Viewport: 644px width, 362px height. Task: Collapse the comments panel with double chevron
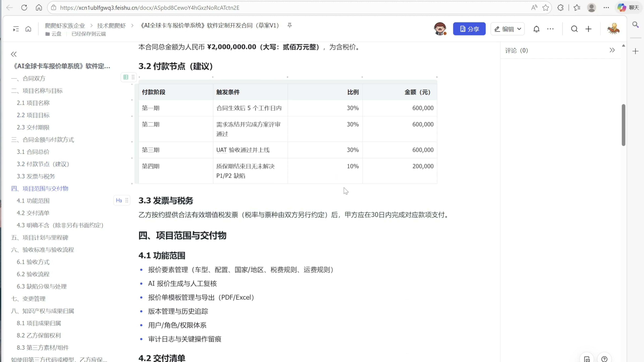(612, 50)
